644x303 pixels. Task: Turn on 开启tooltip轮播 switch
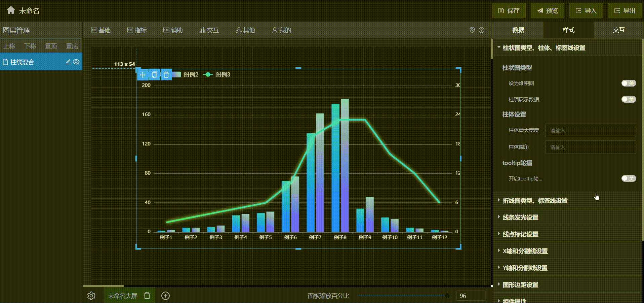[628, 178]
